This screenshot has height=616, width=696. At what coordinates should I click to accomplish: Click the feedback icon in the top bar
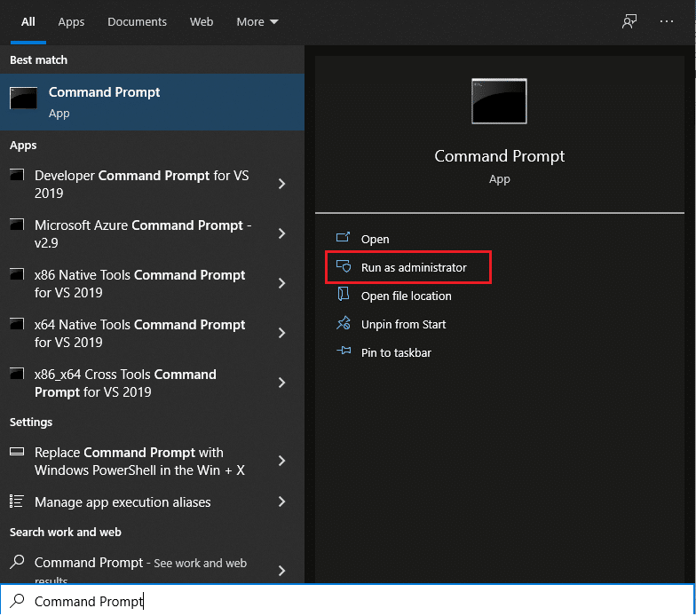629,21
